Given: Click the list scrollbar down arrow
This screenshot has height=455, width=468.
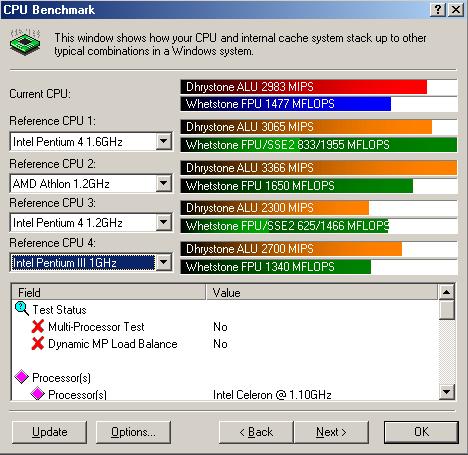Looking at the screenshot, I should click(x=447, y=391).
